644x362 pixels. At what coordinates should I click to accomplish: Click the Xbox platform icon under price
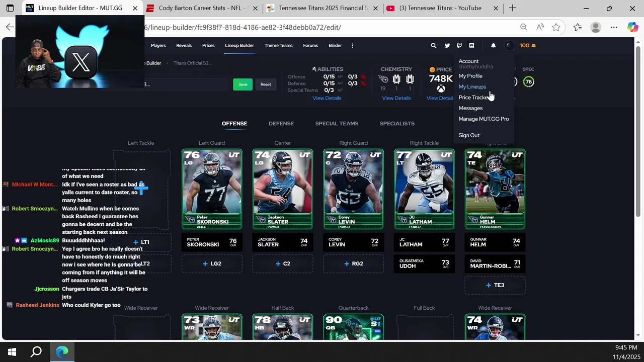point(441,88)
